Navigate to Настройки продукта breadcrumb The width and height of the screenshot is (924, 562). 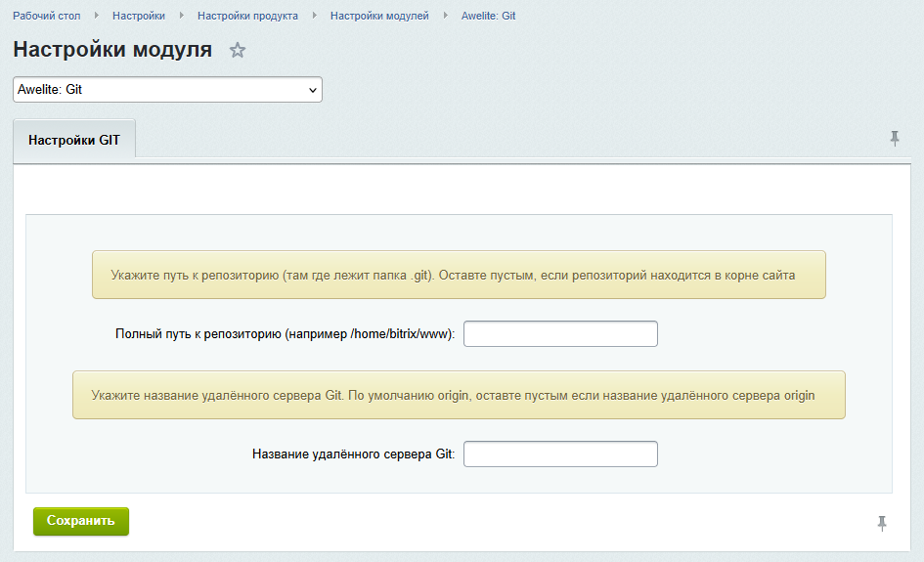pyautogui.click(x=247, y=16)
